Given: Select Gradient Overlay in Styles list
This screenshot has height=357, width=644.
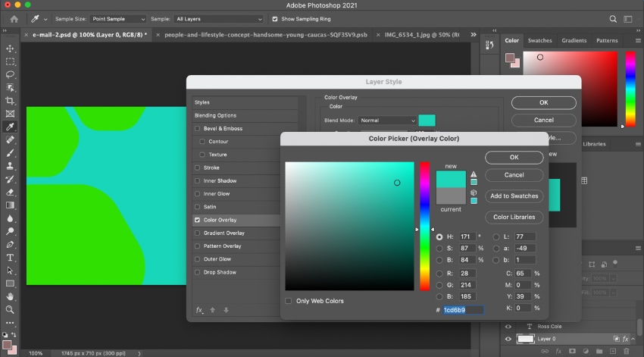Looking at the screenshot, I should click(224, 233).
